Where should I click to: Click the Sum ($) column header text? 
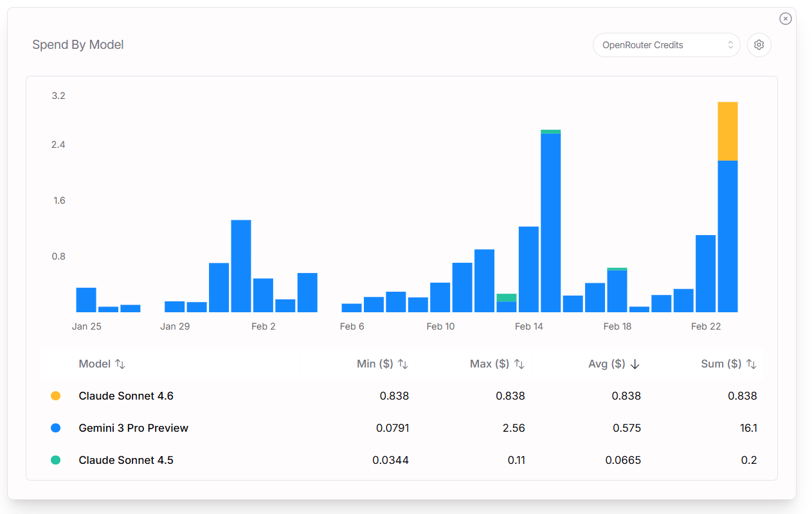tap(721, 364)
